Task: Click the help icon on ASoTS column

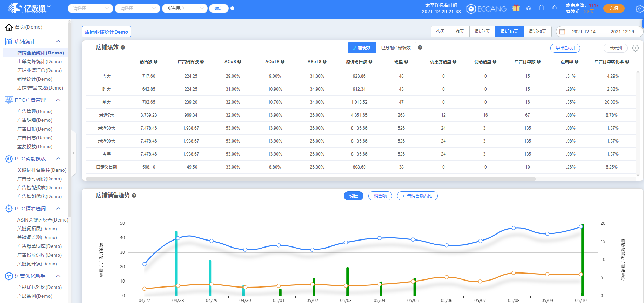Action: (x=324, y=62)
